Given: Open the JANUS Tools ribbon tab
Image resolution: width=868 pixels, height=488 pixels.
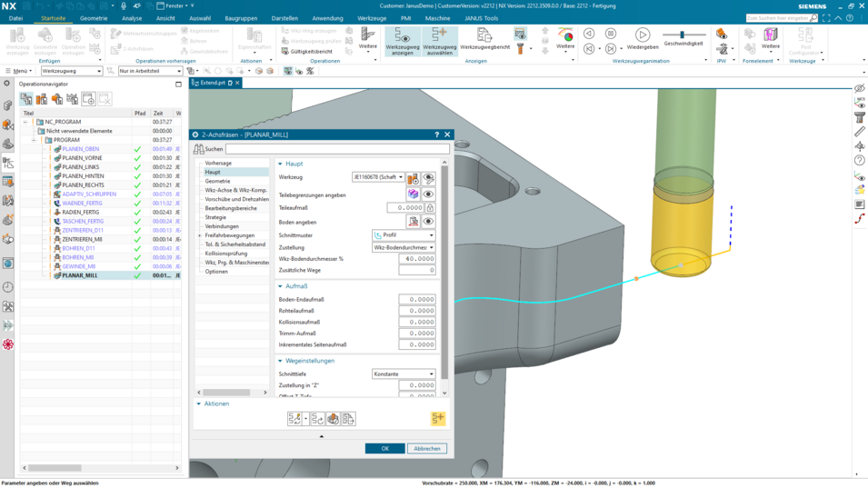Looking at the screenshot, I should [481, 18].
